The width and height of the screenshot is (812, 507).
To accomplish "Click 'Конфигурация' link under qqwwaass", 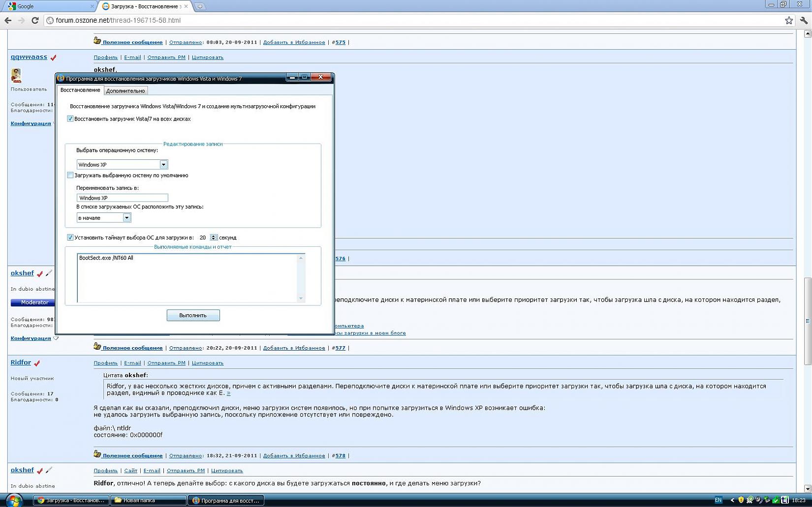I will pyautogui.click(x=31, y=123).
